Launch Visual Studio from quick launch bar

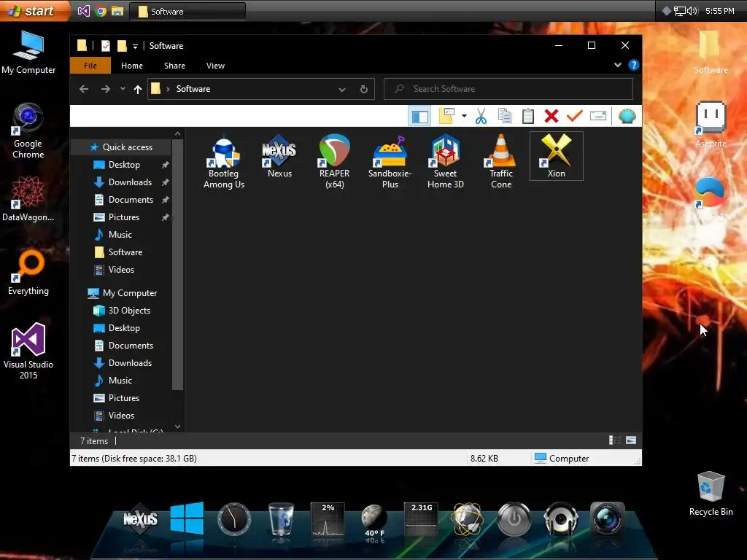83,11
